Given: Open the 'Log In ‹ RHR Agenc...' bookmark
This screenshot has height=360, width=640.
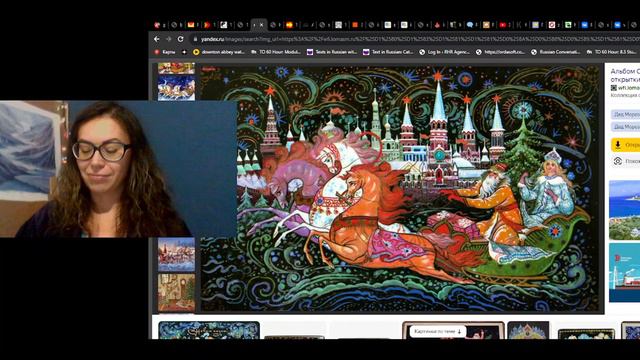Looking at the screenshot, I should tap(444, 52).
